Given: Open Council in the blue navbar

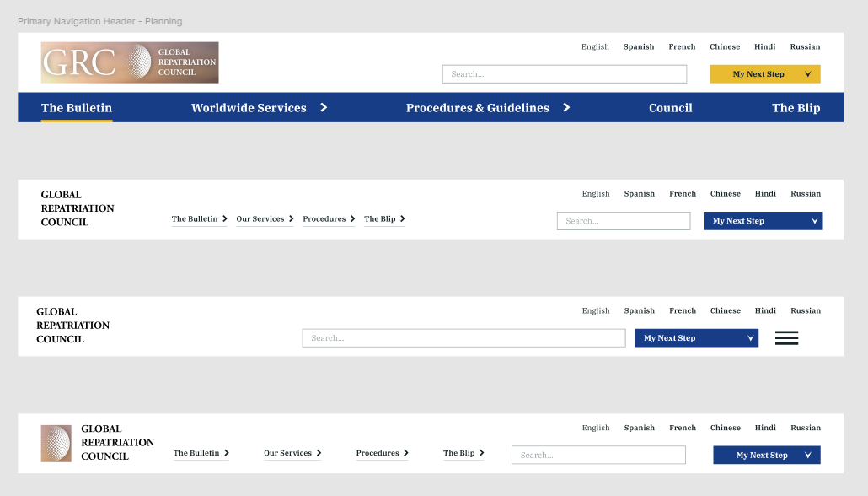Looking at the screenshot, I should click(670, 107).
